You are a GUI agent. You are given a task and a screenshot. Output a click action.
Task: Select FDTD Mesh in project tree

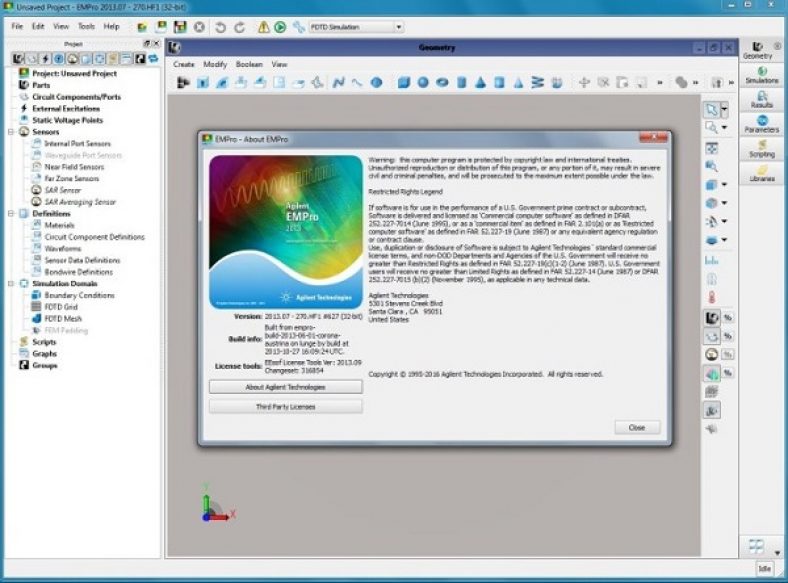click(63, 319)
